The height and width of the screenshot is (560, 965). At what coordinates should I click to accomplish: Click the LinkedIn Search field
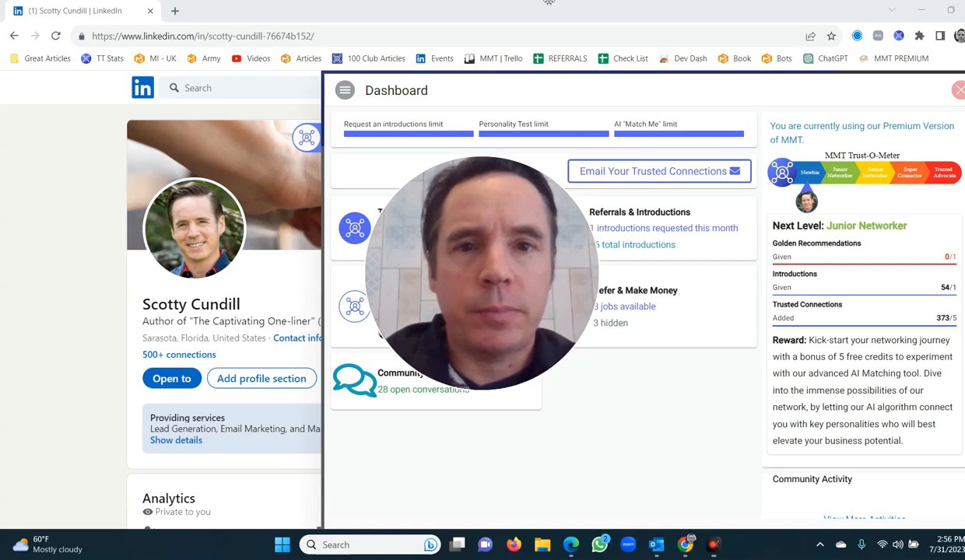click(241, 88)
